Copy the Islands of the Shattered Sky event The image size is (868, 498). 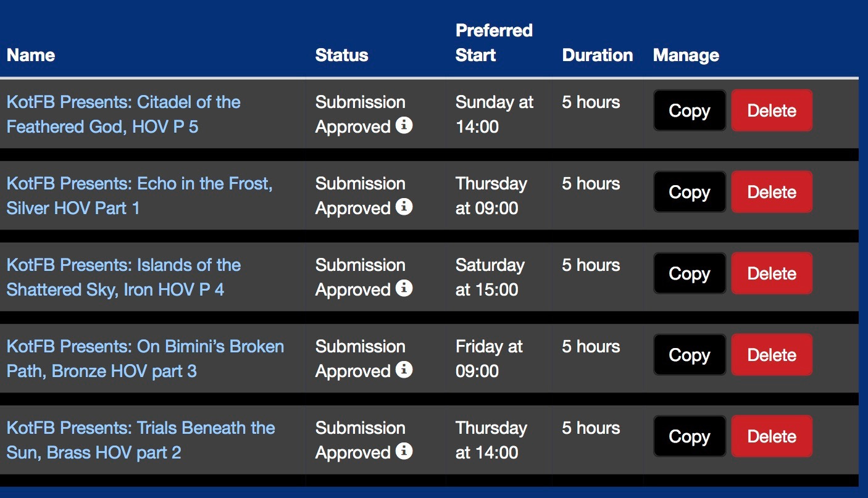pos(690,274)
